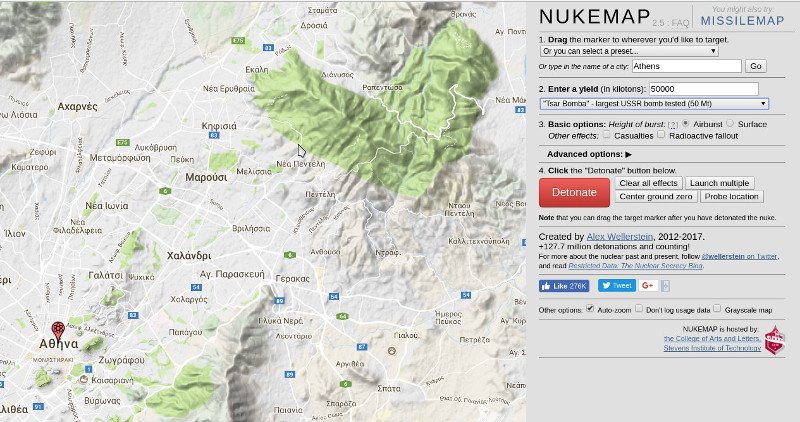Click the Center ground zero button

click(x=654, y=196)
